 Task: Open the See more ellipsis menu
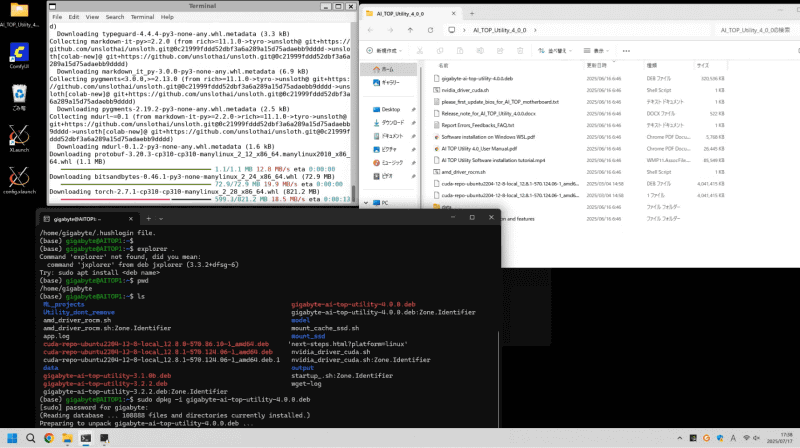626,51
